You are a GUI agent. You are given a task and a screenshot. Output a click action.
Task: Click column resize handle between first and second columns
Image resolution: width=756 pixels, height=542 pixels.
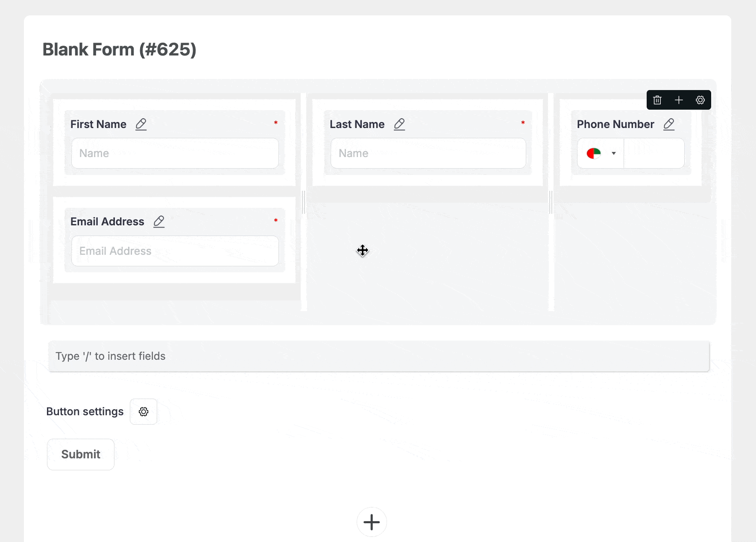(304, 202)
